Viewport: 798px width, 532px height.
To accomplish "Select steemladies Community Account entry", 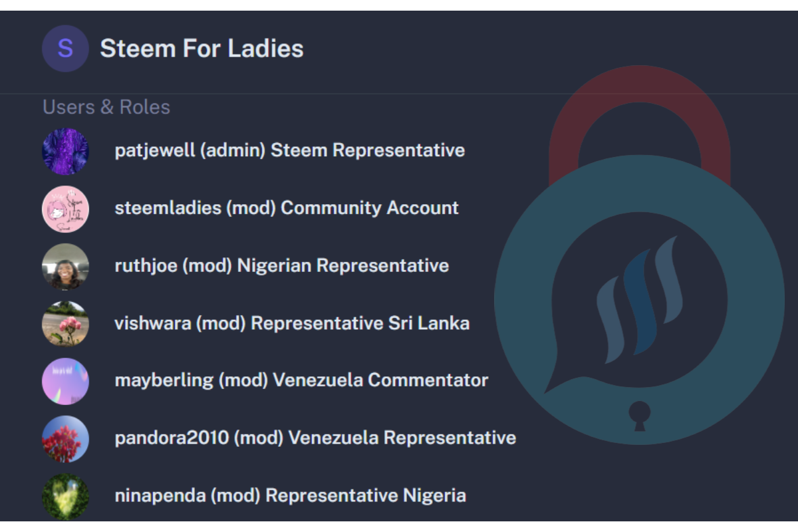I will tap(287, 208).
